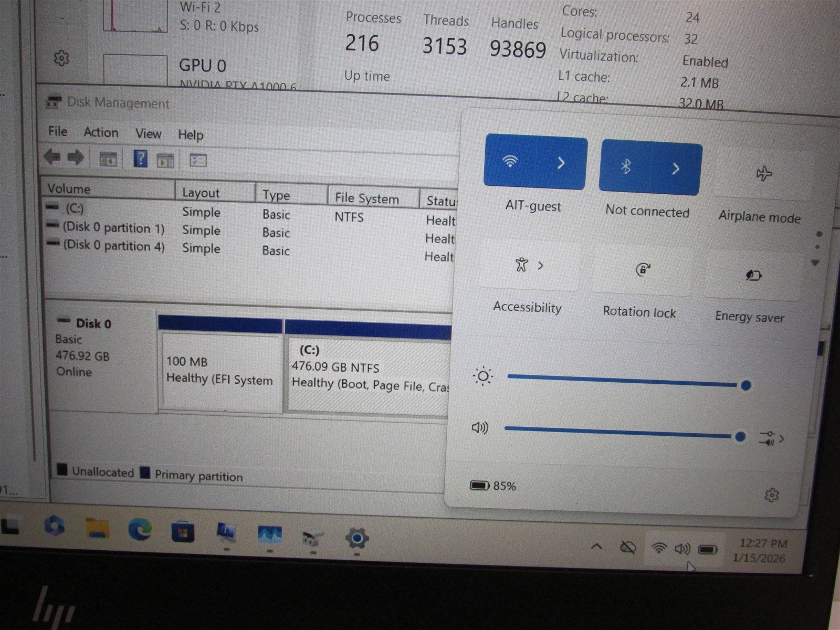Enable Airplane mode tile
Image resolution: width=840 pixels, height=630 pixels.
click(763, 173)
